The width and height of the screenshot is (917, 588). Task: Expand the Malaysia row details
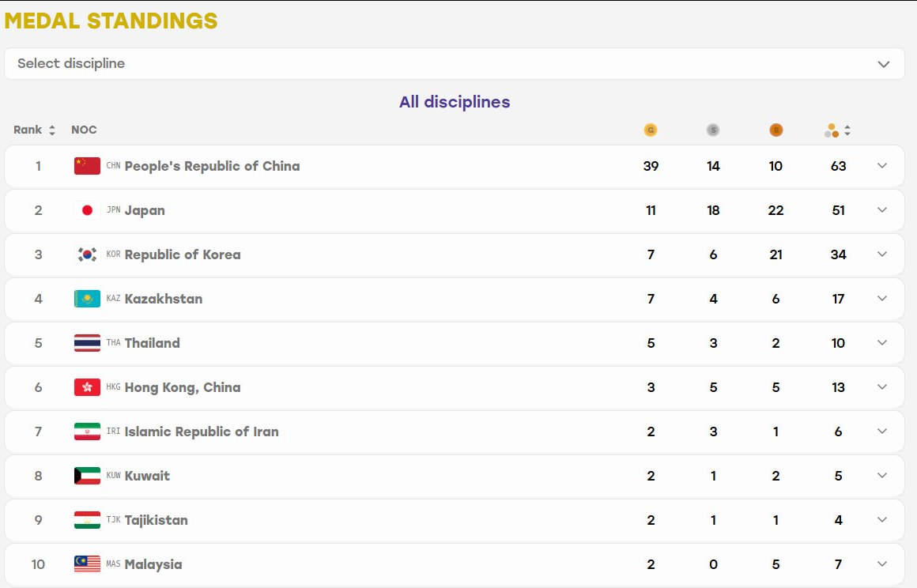coord(882,564)
